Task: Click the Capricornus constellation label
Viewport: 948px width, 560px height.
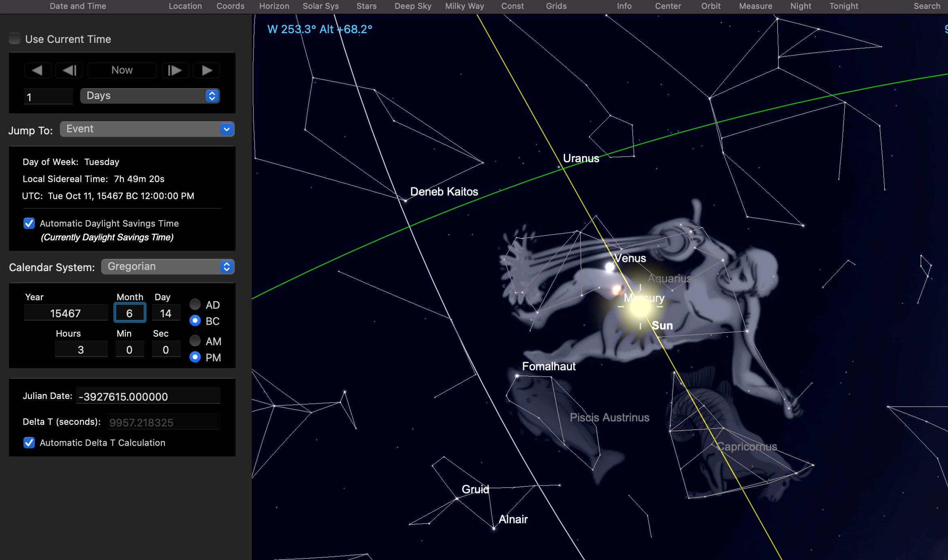Action: [747, 447]
